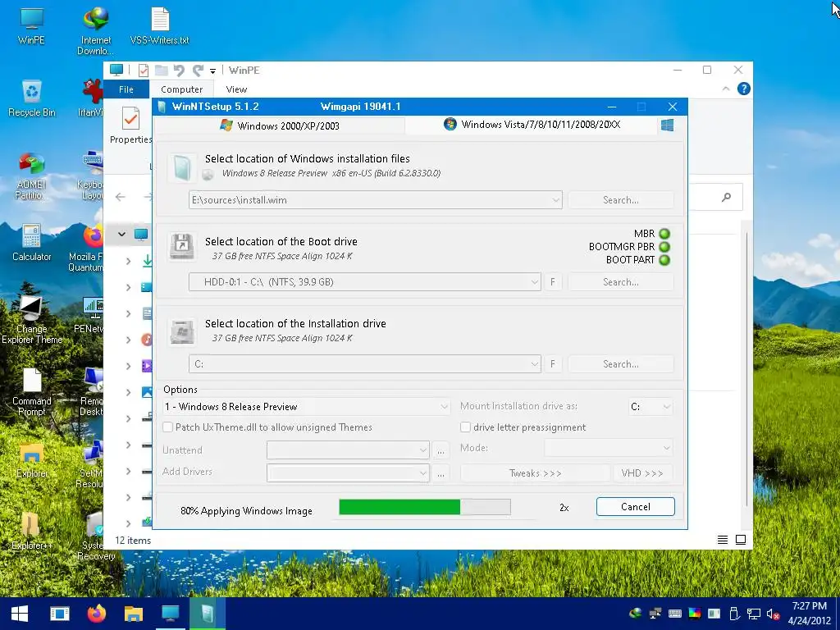Click Search for the Boot drive
Viewport: 840px width, 630px height.
tap(620, 282)
